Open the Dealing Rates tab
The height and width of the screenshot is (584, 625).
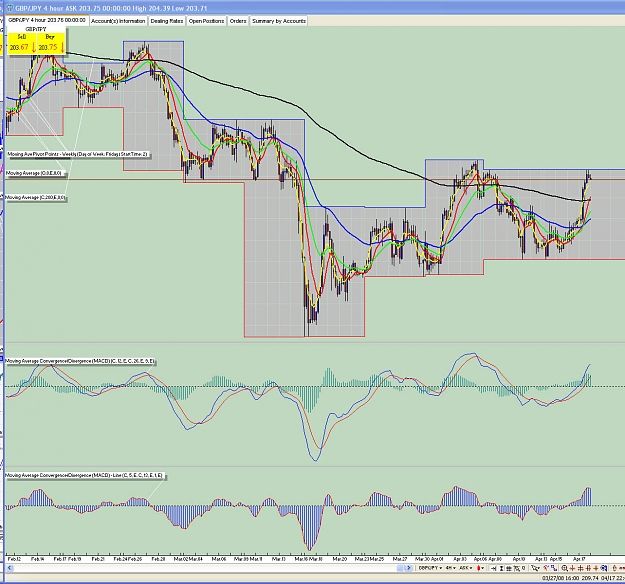[167, 21]
